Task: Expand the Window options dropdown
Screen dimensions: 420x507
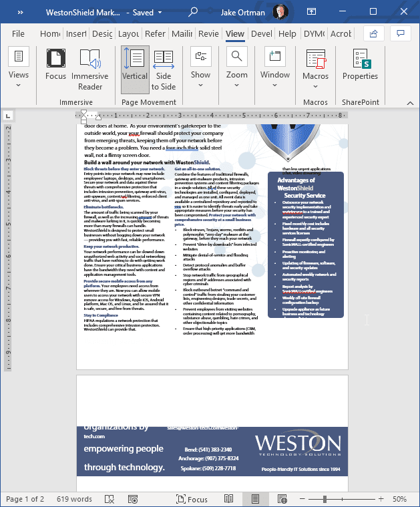Action: click(x=275, y=67)
